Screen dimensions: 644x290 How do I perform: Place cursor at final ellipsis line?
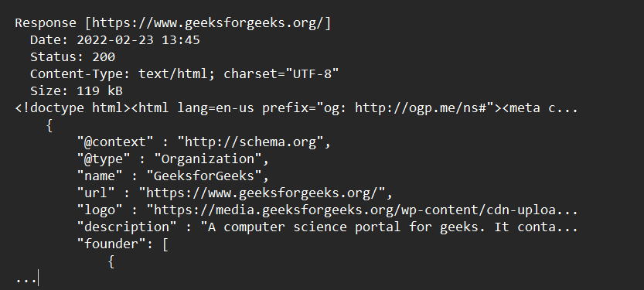pos(26,279)
